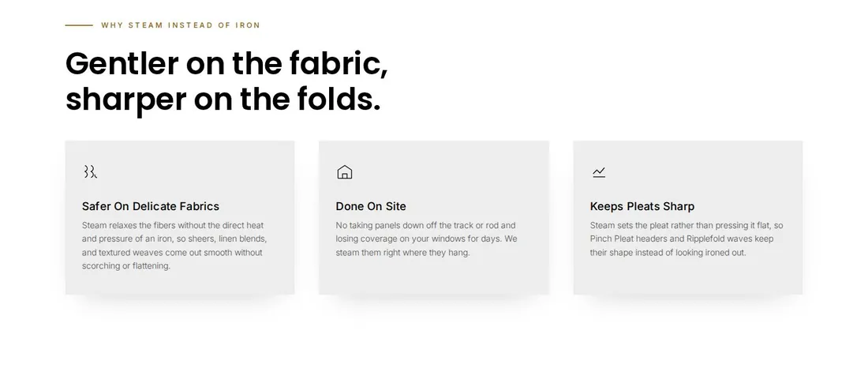Select the 'Keeps Pleats Sharp' heading
This screenshot has height=372, width=868.
pos(642,206)
